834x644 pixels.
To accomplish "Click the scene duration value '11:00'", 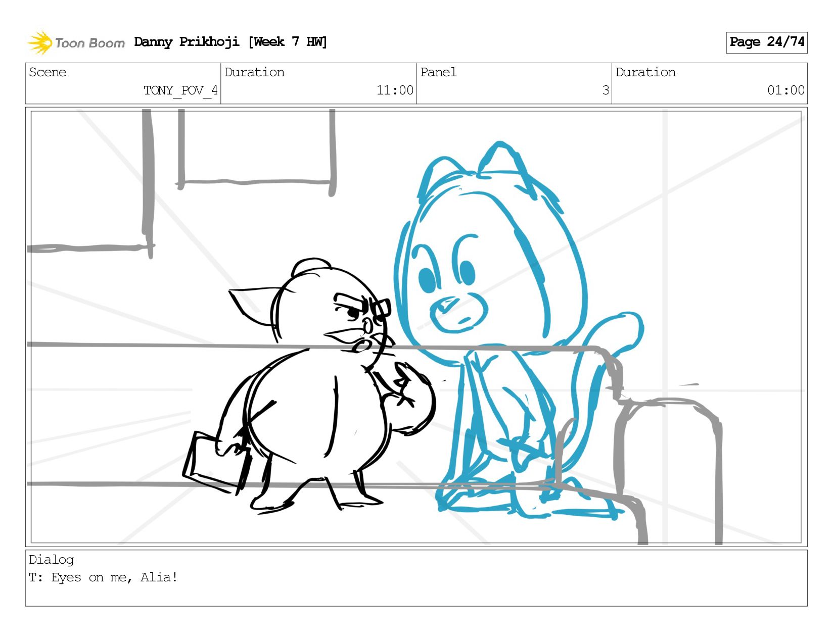I will pos(395,90).
